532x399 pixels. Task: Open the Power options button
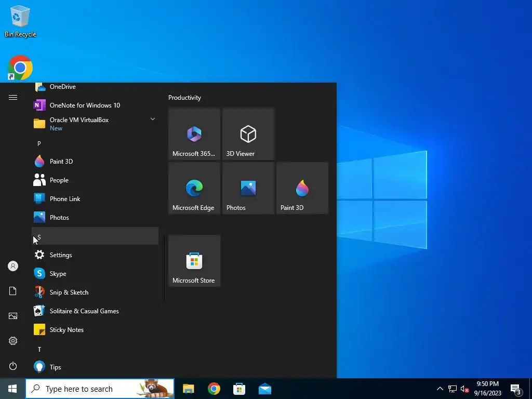click(x=13, y=366)
